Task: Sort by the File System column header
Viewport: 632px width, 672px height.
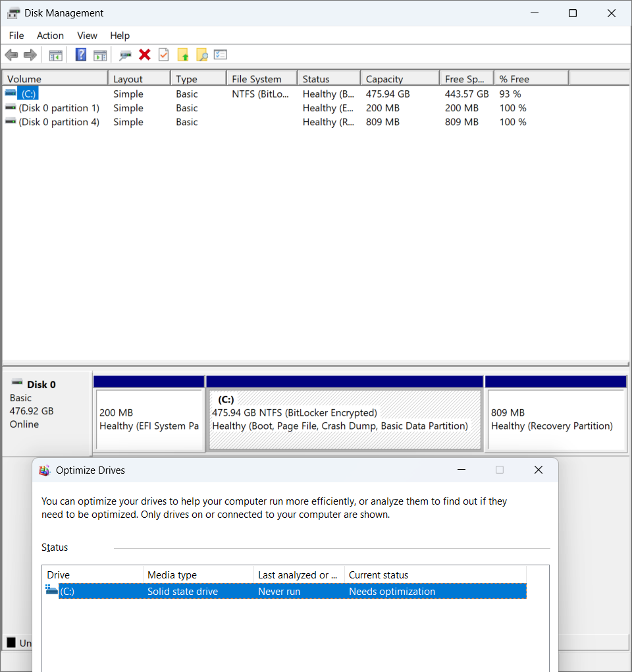Action: coord(261,79)
